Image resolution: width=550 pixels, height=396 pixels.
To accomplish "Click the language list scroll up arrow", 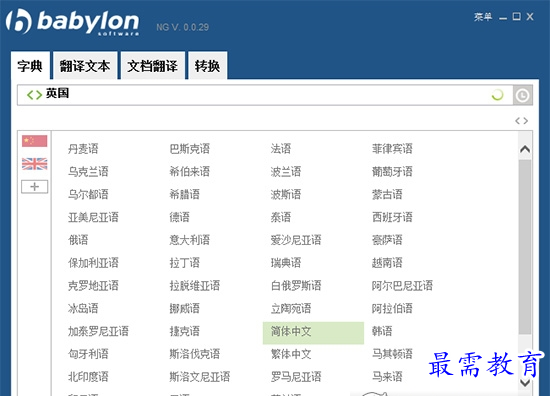I will [525, 149].
